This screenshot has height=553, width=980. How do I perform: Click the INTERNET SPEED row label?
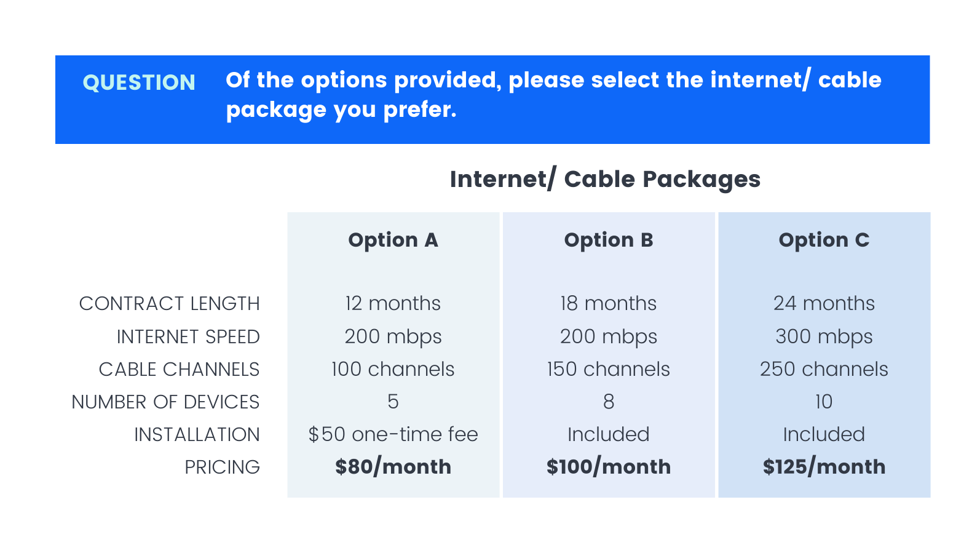[x=188, y=336]
